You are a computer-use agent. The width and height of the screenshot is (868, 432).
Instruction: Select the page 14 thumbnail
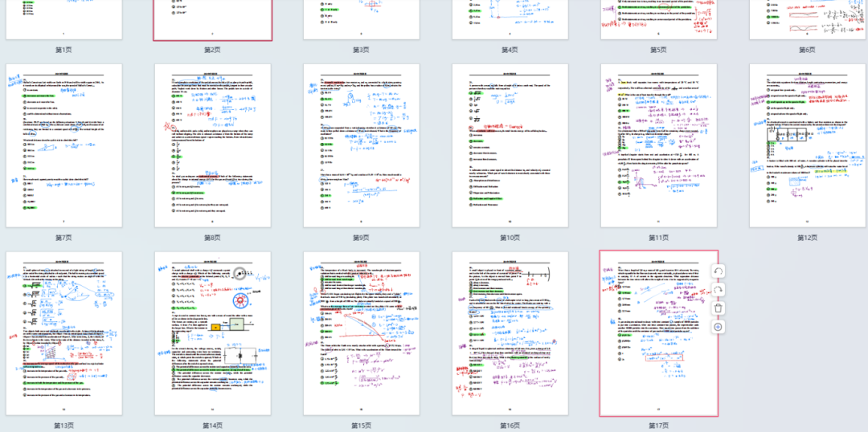pos(212,333)
